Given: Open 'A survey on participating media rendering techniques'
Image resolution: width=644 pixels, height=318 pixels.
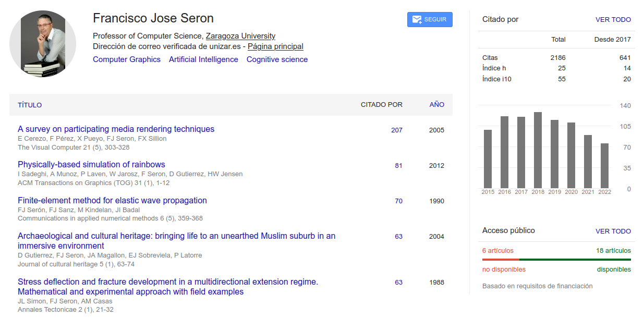Looking at the screenshot, I should (116, 129).
